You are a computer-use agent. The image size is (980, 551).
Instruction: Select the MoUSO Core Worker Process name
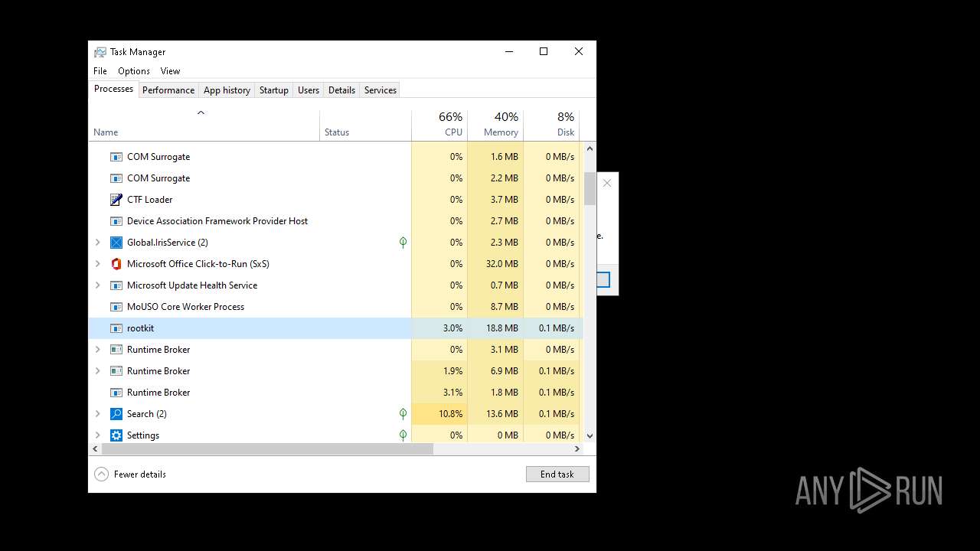[185, 307]
